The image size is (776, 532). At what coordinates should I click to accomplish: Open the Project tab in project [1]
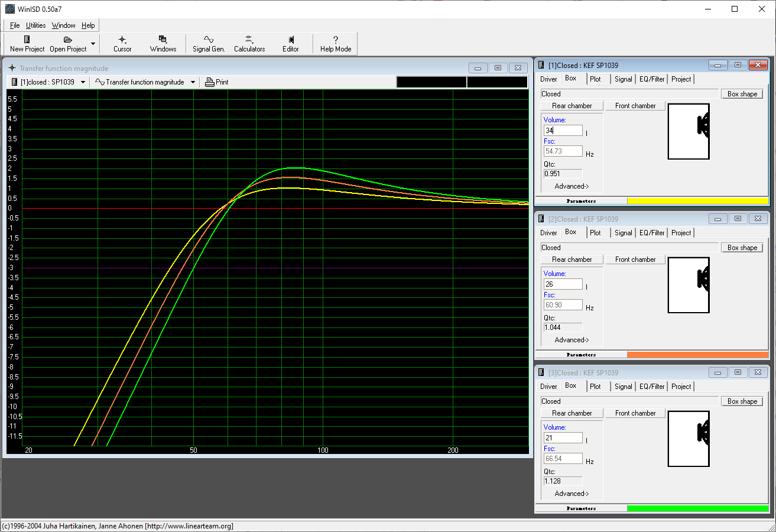click(x=681, y=79)
